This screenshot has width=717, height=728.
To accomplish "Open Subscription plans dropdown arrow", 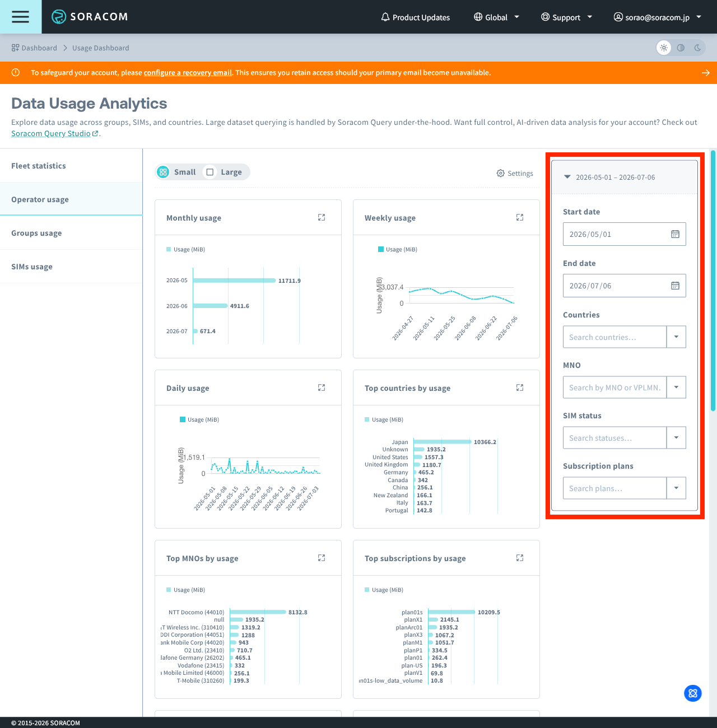I will (676, 488).
